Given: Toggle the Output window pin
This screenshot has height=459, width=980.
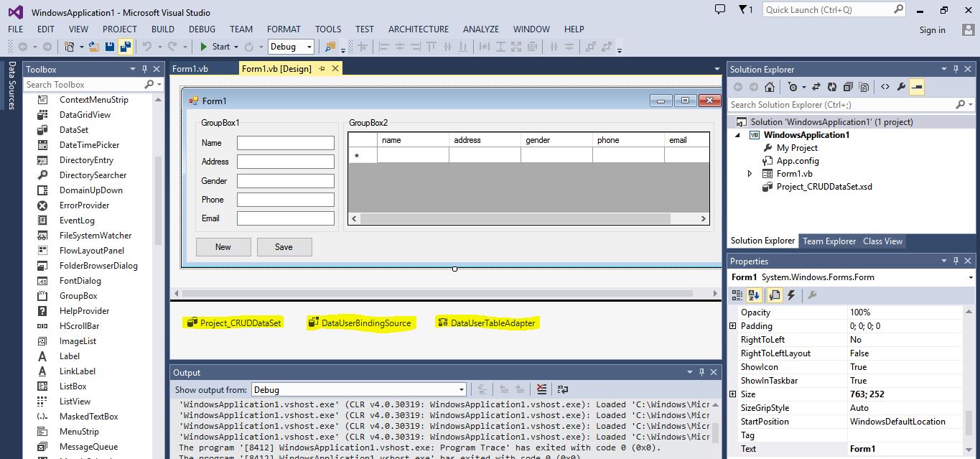Looking at the screenshot, I should [701, 371].
